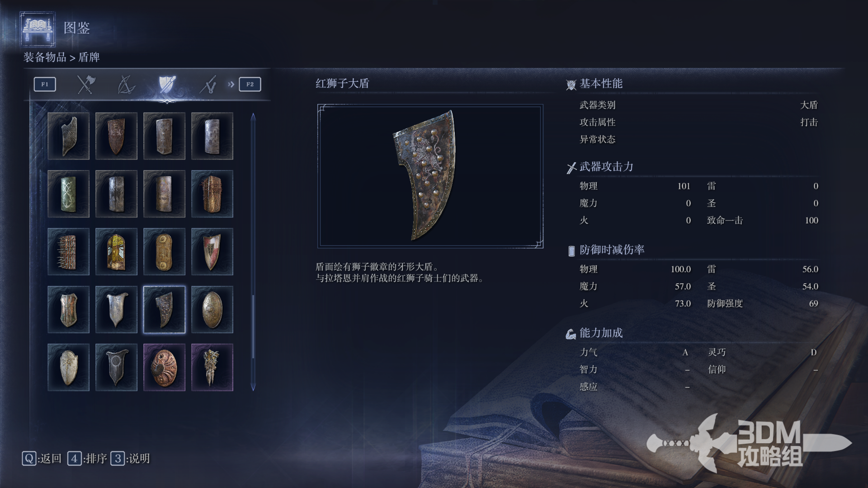
Task: Click the scrollbar down arrow
Action: [x=253, y=387]
